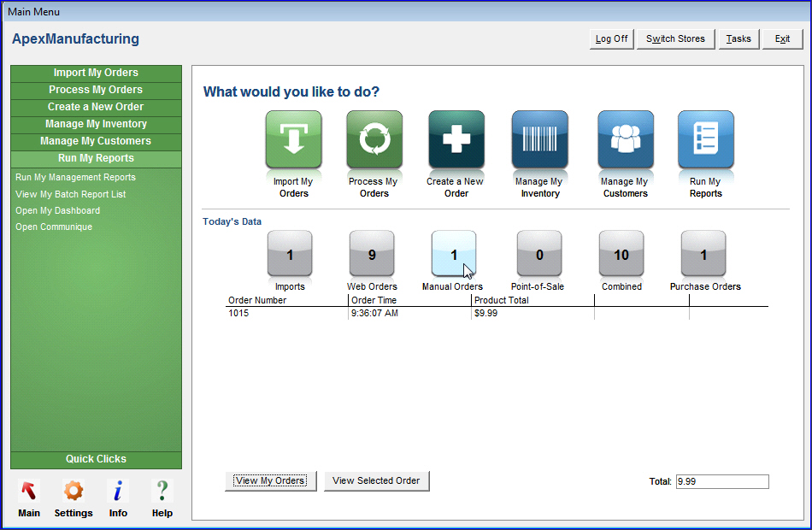Select the Manage My Customers people icon
Viewport: 812px width, 530px height.
(625, 139)
